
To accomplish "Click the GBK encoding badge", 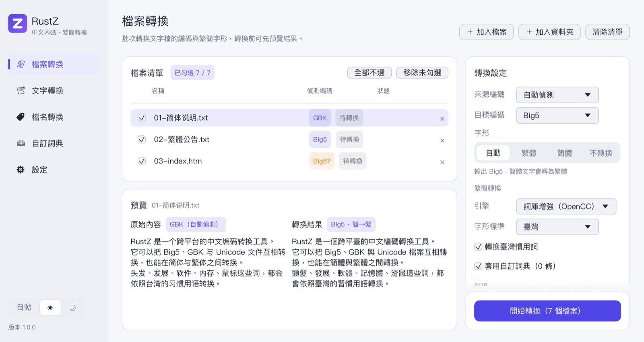I will [320, 118].
